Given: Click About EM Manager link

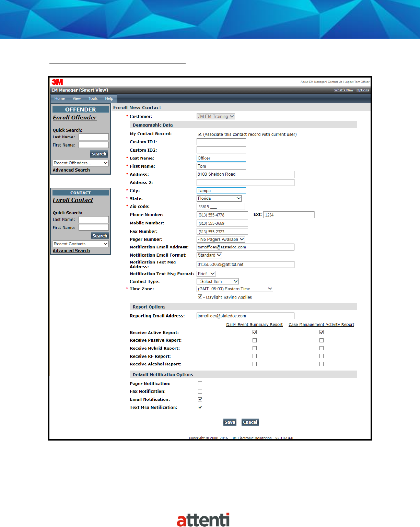Looking at the screenshot, I should [x=313, y=82].
